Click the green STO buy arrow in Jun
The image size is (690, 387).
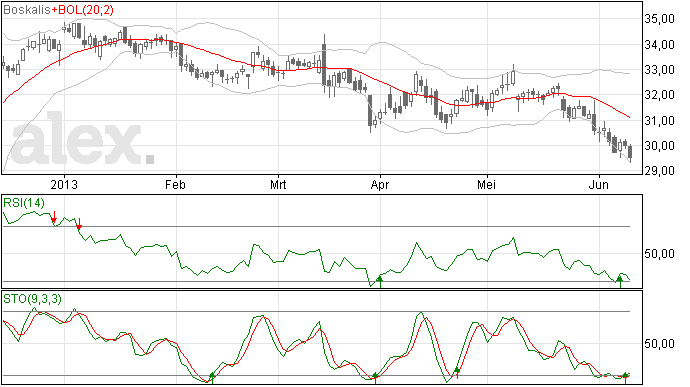(x=625, y=378)
